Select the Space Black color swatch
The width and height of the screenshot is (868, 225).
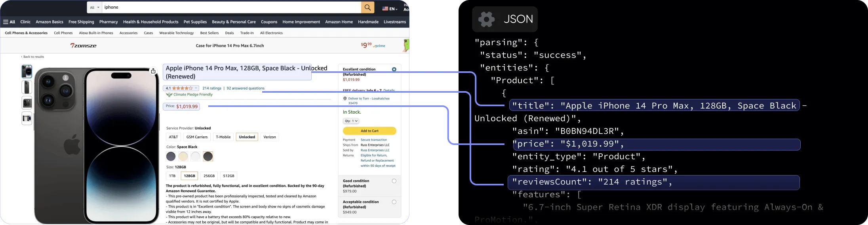tap(208, 156)
